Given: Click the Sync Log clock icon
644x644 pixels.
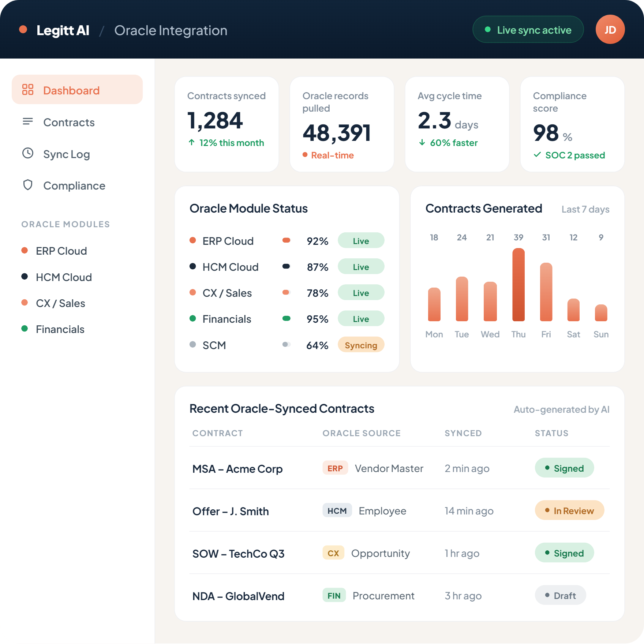Looking at the screenshot, I should click(28, 153).
